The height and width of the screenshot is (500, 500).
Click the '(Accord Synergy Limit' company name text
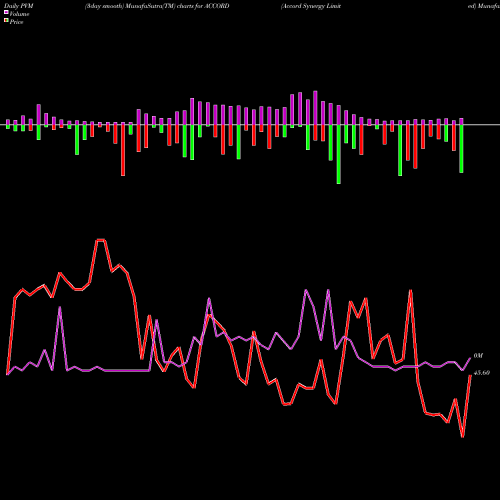pyautogui.click(x=311, y=6)
